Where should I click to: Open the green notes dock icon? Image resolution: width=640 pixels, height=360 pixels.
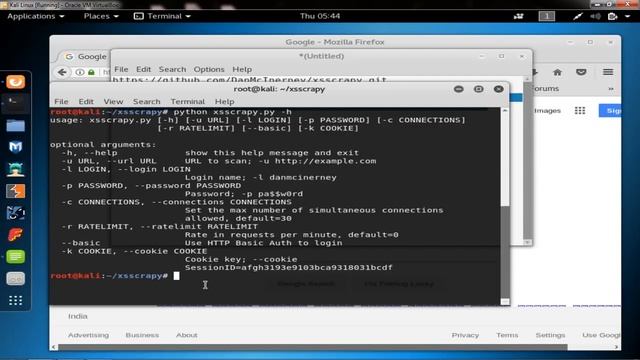(x=16, y=257)
